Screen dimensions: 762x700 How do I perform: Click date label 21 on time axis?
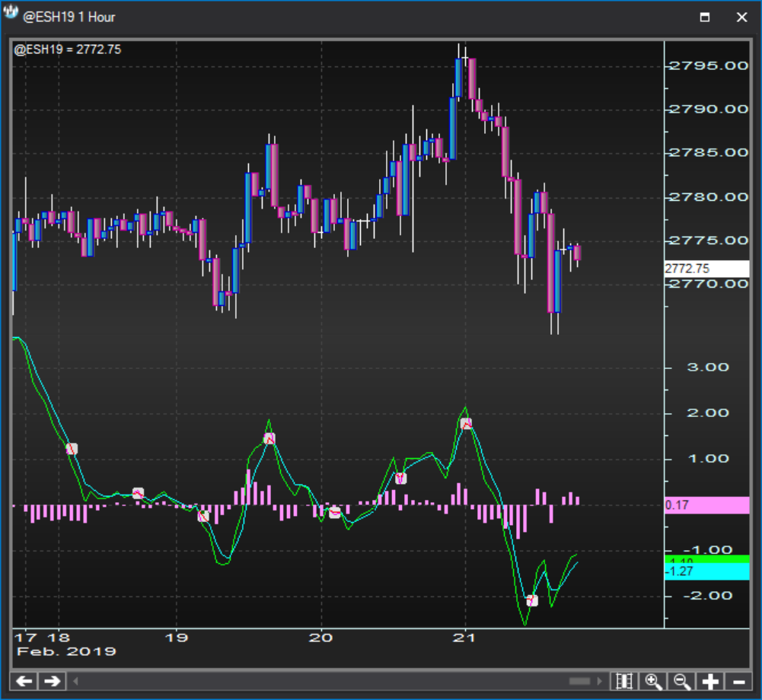coord(464,638)
